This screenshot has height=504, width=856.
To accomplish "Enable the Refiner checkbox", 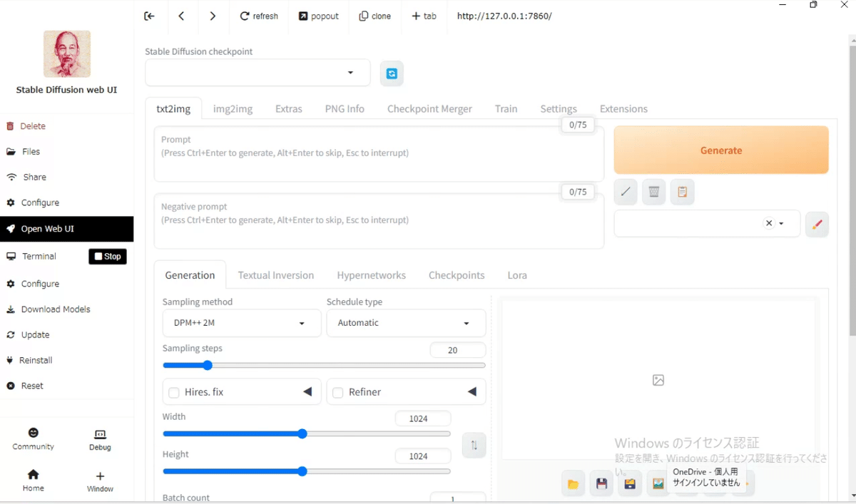I will (337, 391).
